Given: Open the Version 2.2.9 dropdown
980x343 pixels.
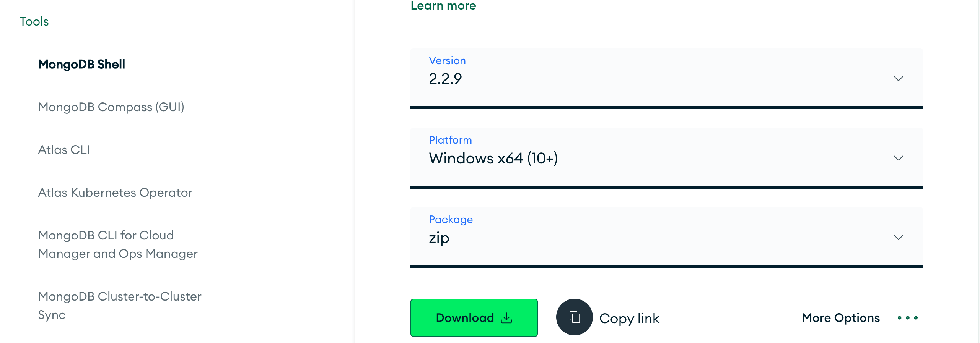Looking at the screenshot, I should click(666, 78).
